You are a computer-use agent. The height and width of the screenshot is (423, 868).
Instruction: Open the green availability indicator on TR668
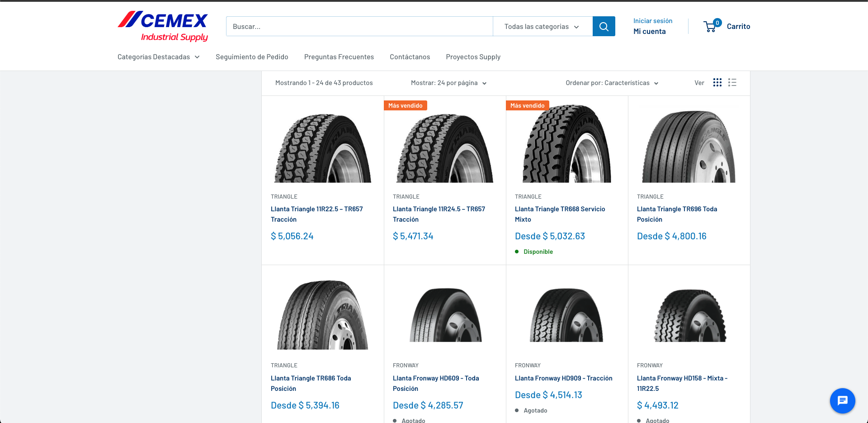point(517,251)
